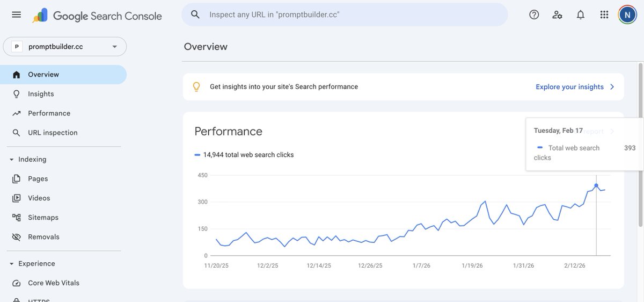Open Removals in sidebar
This screenshot has width=644, height=302.
pyautogui.click(x=63, y=237)
